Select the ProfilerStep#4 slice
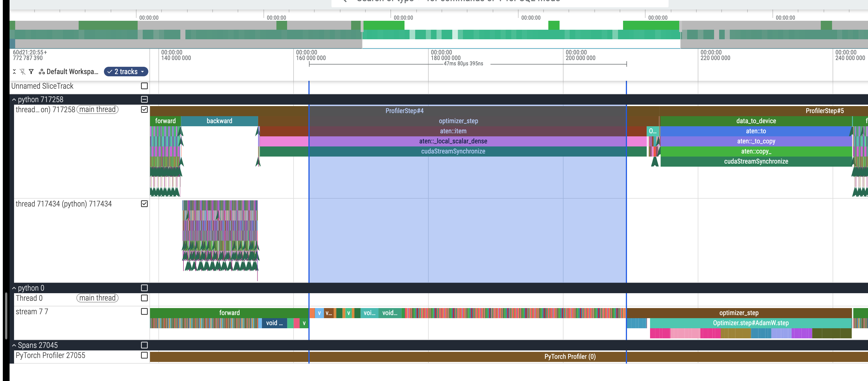 pyautogui.click(x=404, y=111)
